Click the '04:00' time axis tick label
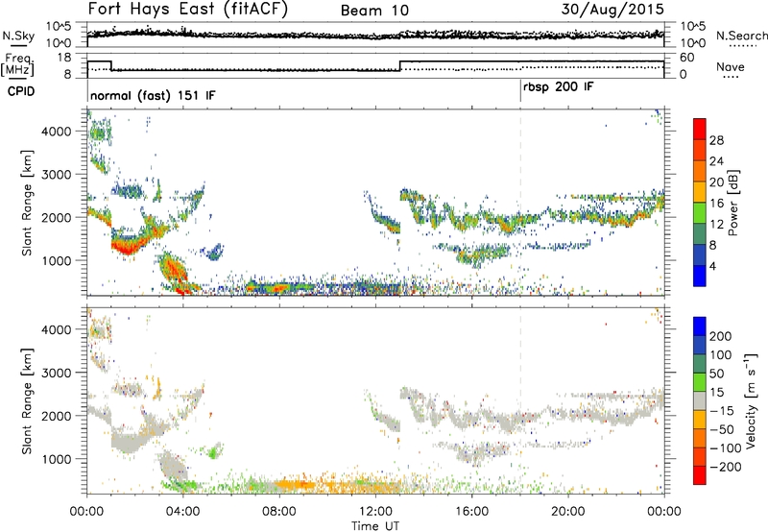Viewport: 768px width, 532px height. click(x=182, y=512)
